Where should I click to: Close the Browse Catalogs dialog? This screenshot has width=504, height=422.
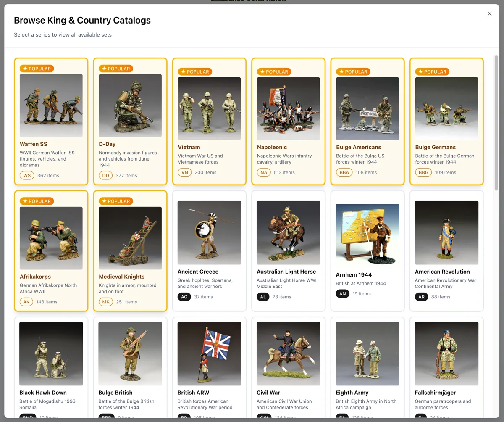click(x=489, y=14)
